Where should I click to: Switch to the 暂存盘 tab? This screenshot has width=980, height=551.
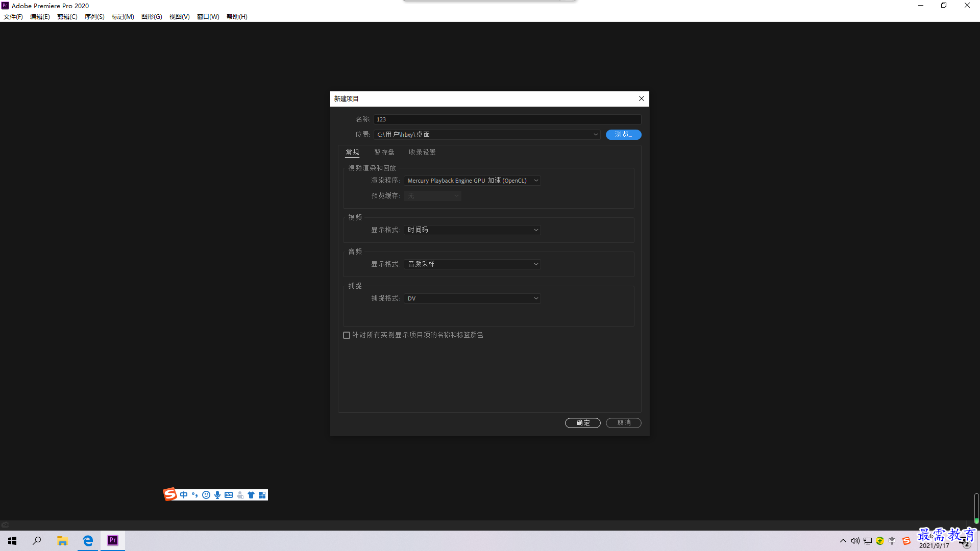(384, 153)
